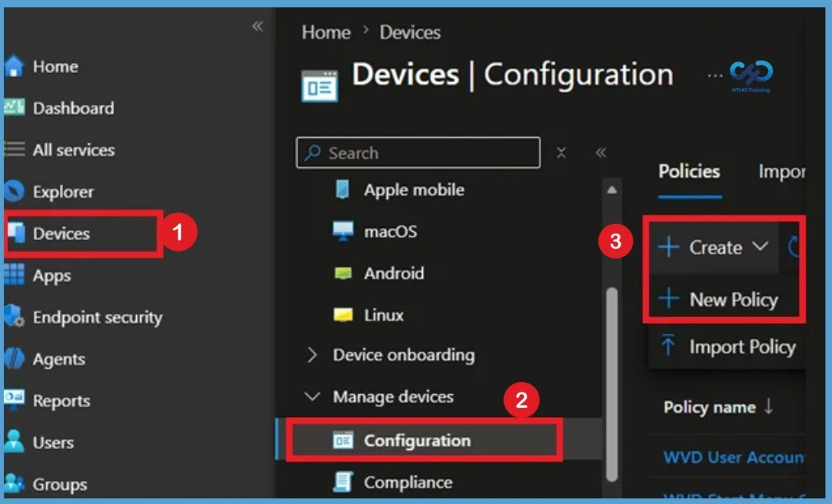832x504 pixels.
Task: Click the Devices icon in sidebar
Action: [x=16, y=233]
